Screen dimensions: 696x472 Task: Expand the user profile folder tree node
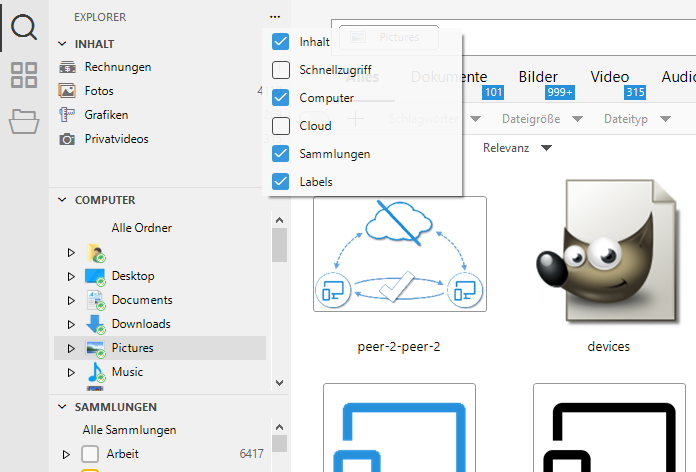point(71,252)
